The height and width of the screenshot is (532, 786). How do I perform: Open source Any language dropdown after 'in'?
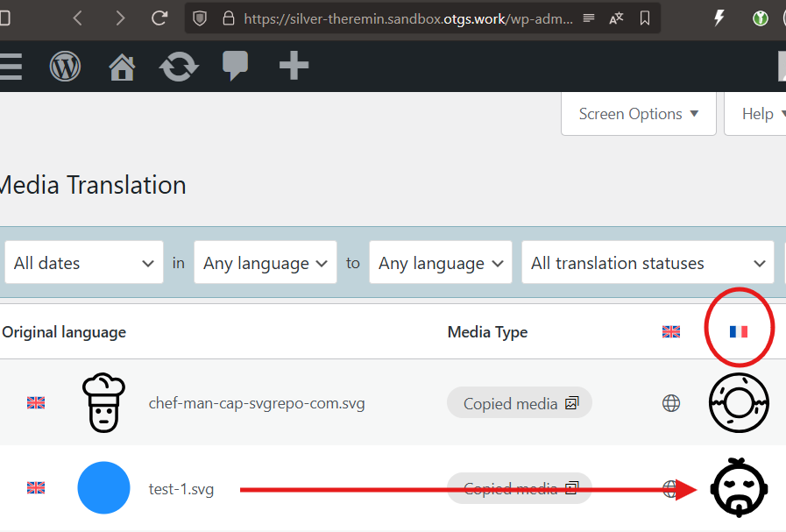265,263
